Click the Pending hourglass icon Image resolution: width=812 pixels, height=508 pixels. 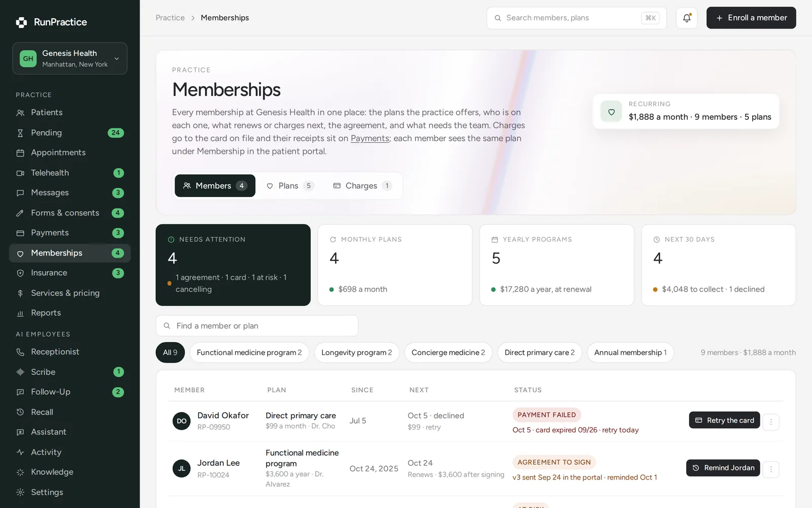point(20,133)
